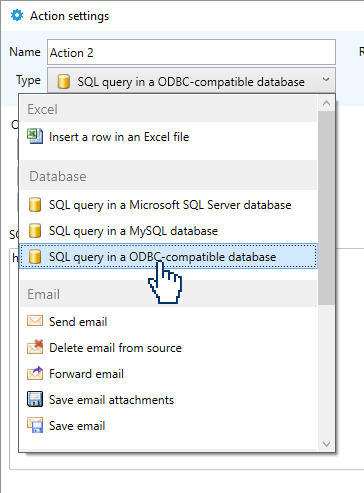364x493 pixels.
Task: Click the database icon for Microsoft SQL Server query
Action: (35, 205)
